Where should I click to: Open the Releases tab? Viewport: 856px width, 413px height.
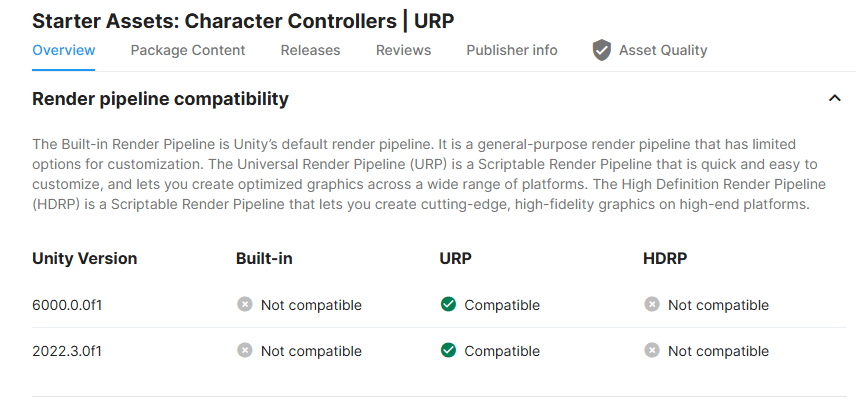tap(310, 50)
